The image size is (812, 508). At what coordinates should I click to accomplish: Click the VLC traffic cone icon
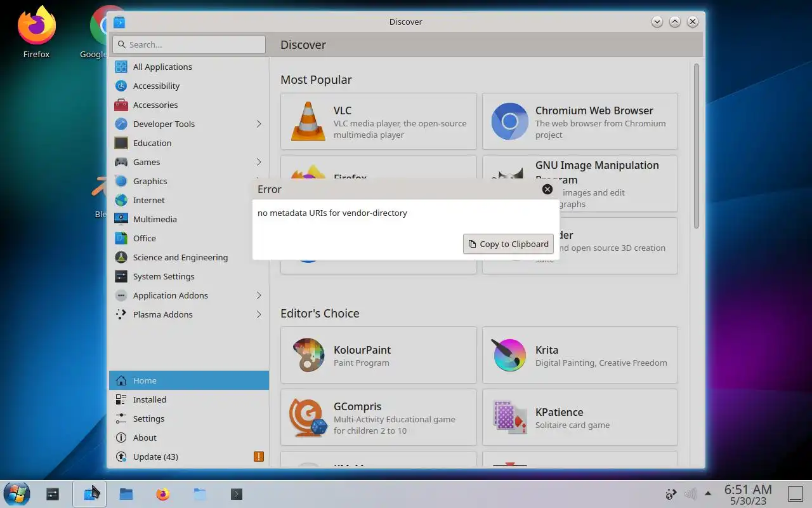tap(308, 121)
